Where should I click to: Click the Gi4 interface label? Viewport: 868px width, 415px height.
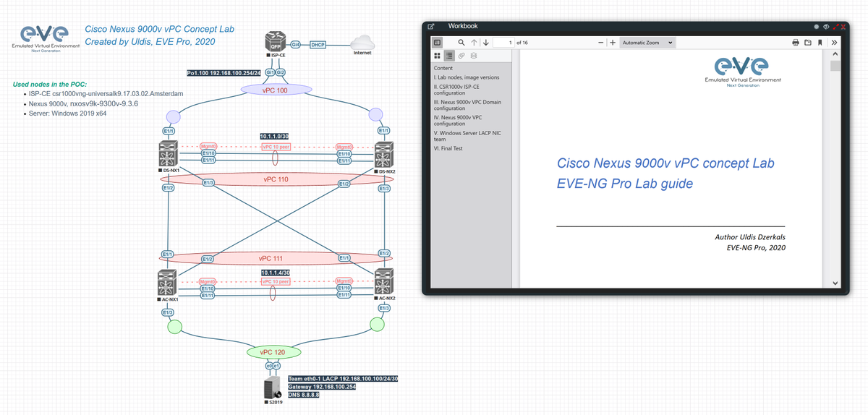click(295, 45)
